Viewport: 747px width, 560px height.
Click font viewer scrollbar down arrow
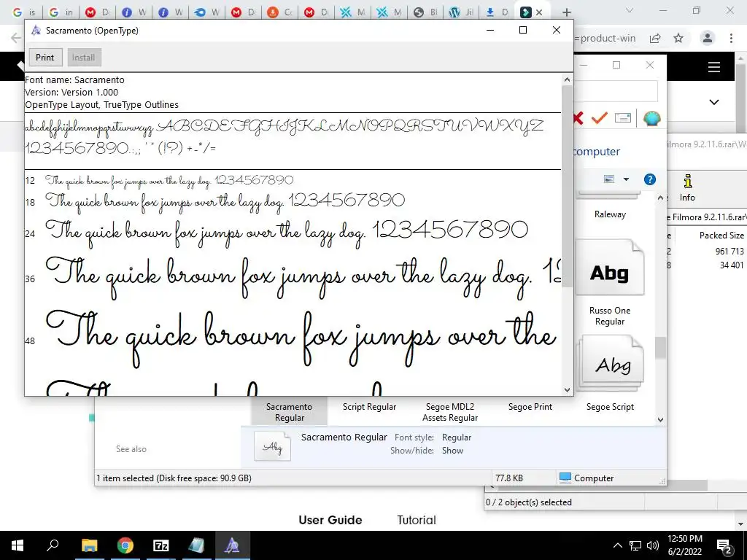(567, 390)
